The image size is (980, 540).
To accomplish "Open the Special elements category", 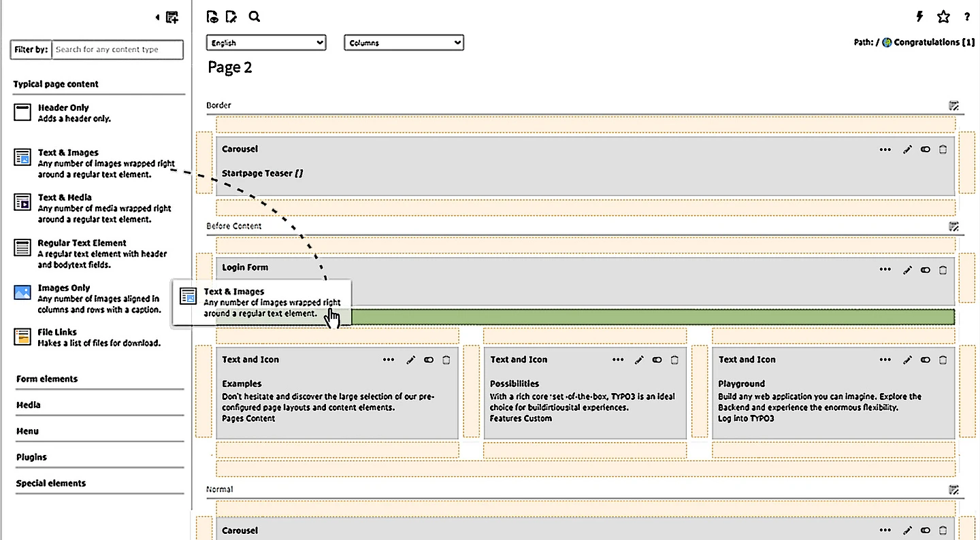I will [51, 483].
